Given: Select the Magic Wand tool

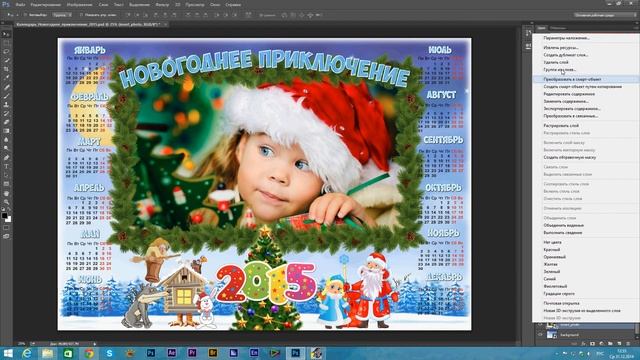Looking at the screenshot, I should tap(6, 60).
